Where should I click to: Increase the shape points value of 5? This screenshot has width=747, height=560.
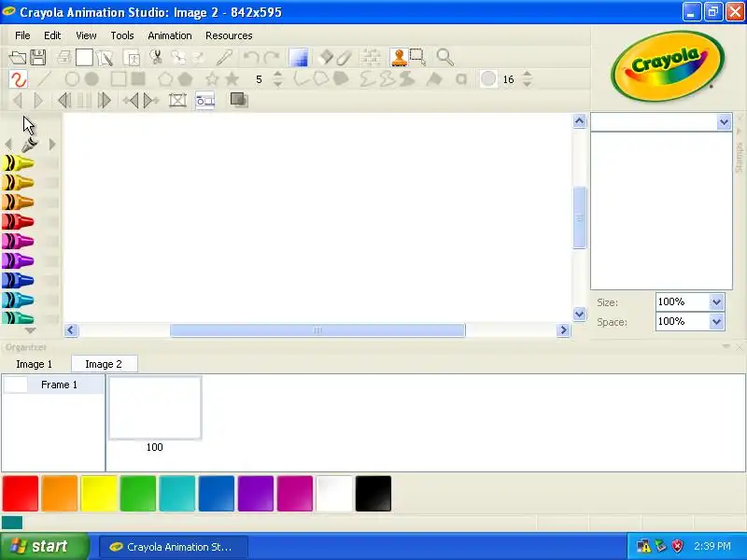pos(277,75)
